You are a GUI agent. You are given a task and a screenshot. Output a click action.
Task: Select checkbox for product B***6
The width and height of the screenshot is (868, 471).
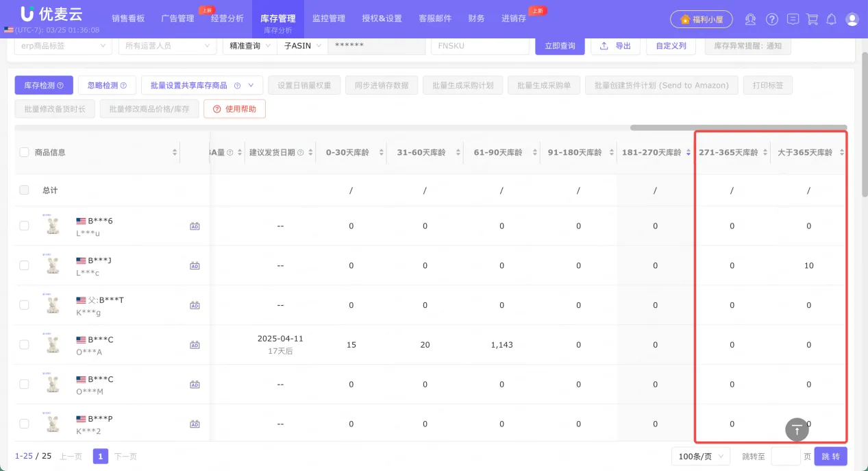24,226
